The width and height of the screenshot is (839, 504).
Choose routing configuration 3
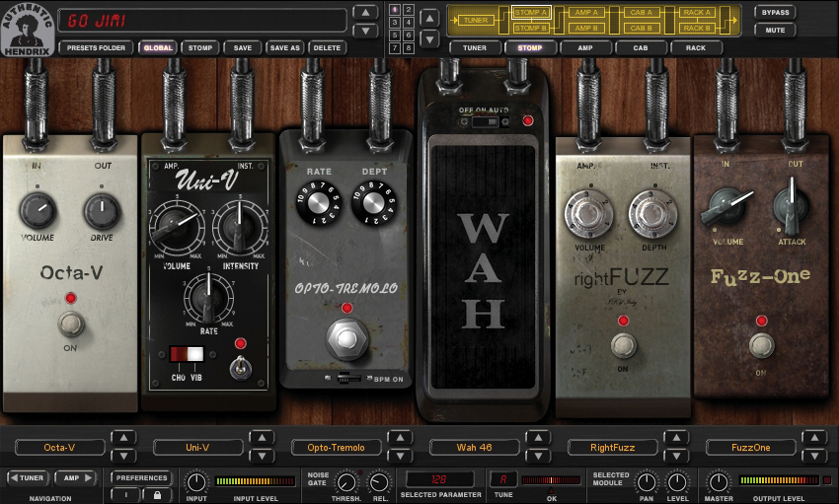(395, 23)
